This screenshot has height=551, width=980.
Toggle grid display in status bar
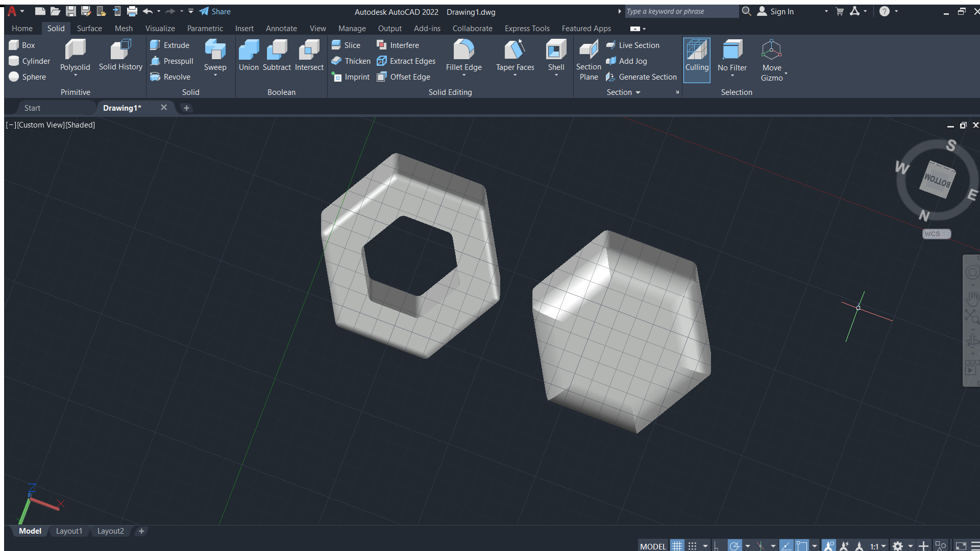(677, 546)
